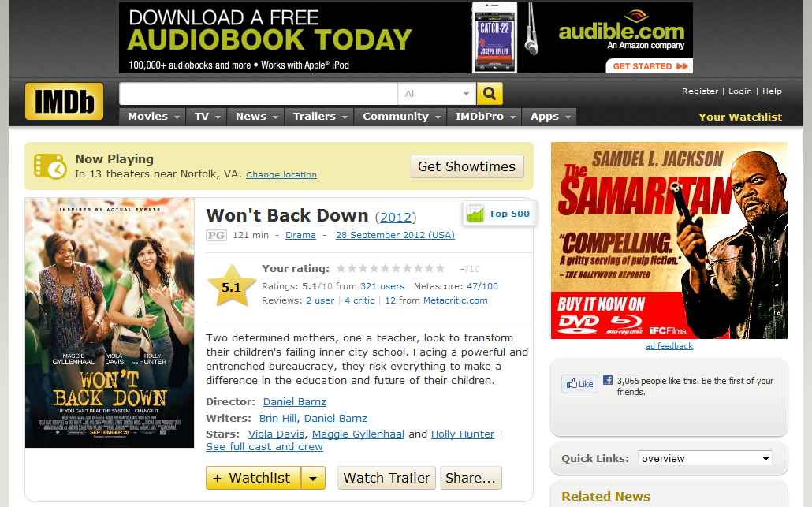812x507 pixels.
Task: Expand the Trailers menu
Action: 319,117
